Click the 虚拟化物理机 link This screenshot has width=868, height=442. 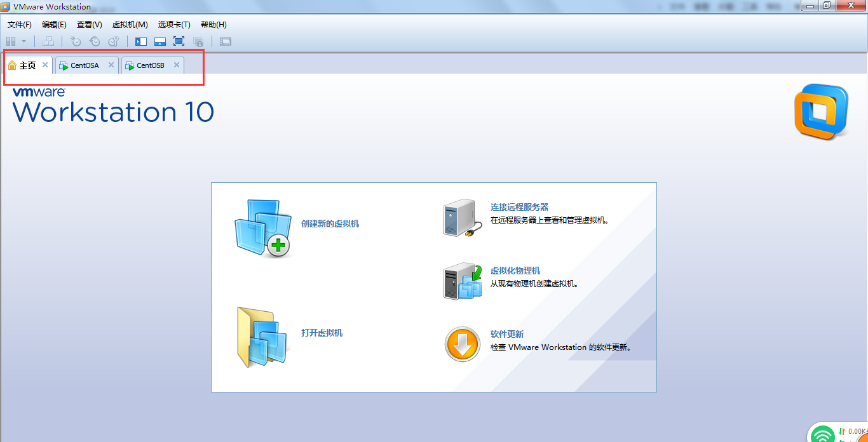[515, 271]
